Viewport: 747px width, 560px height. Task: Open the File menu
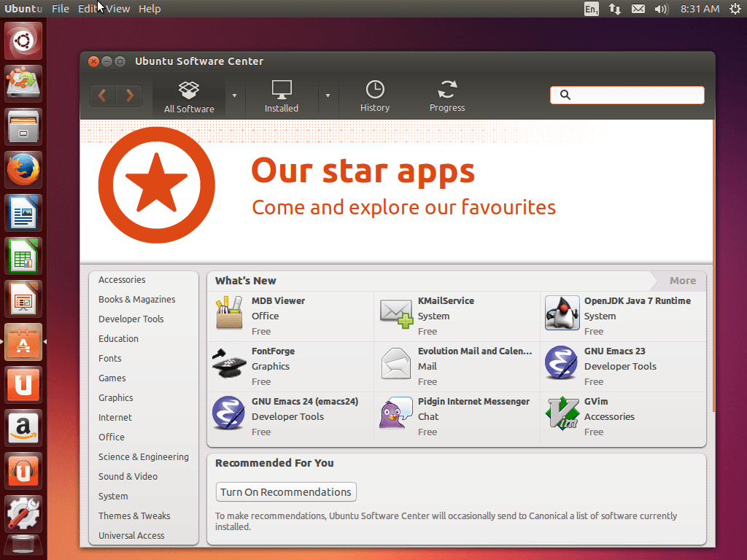tap(61, 9)
